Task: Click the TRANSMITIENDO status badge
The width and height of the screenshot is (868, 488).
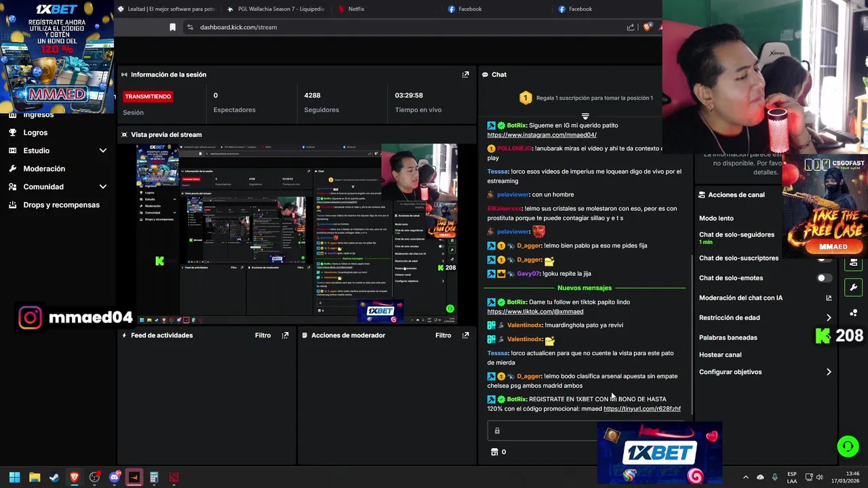Action: [x=148, y=96]
